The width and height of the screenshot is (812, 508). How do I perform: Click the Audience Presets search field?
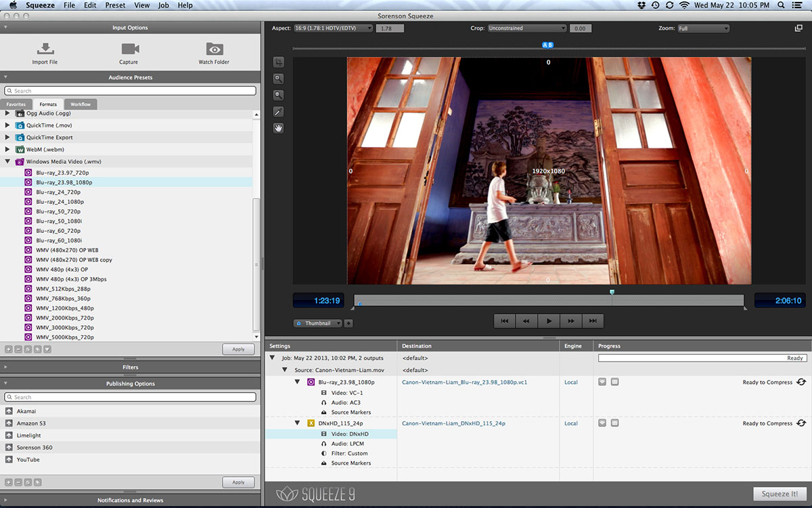[x=130, y=91]
